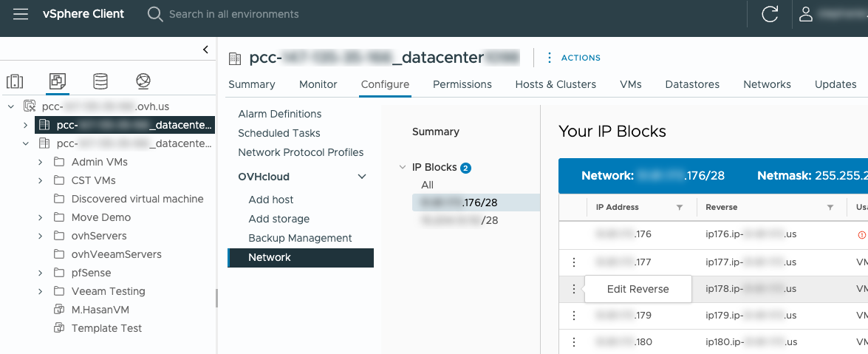Switch to VMs and Templates inventory view

(x=57, y=81)
